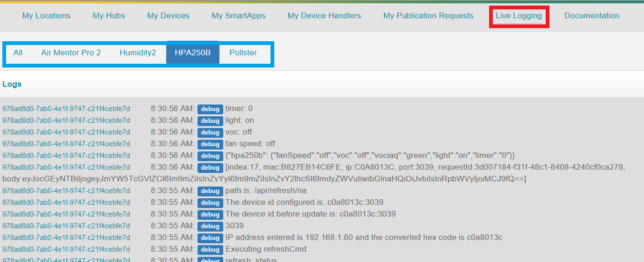Open device ID link on the 'index:17' row
644x262 pixels.
[66, 167]
